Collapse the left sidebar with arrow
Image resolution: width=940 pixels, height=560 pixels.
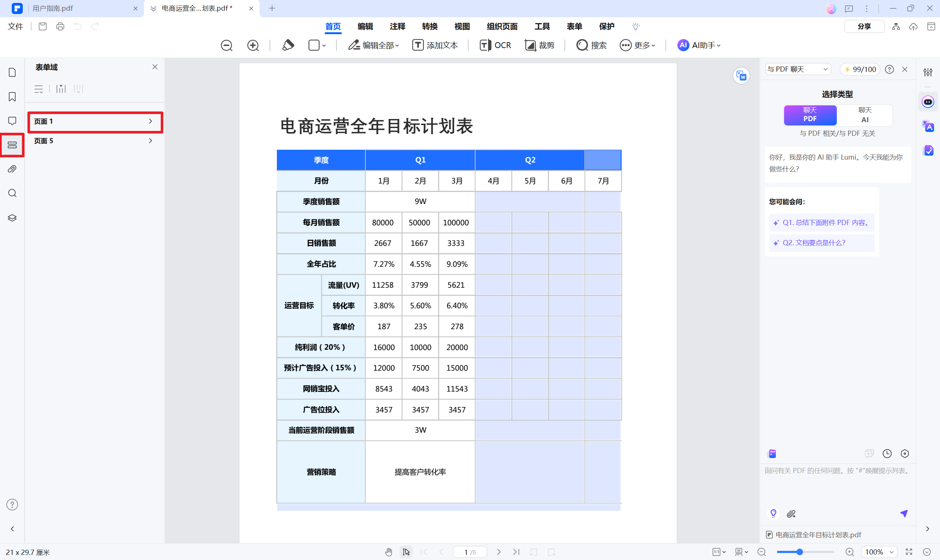coord(12,529)
